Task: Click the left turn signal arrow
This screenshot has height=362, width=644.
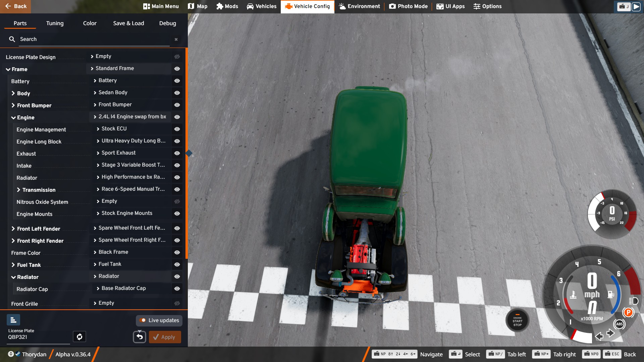Action: (599, 336)
